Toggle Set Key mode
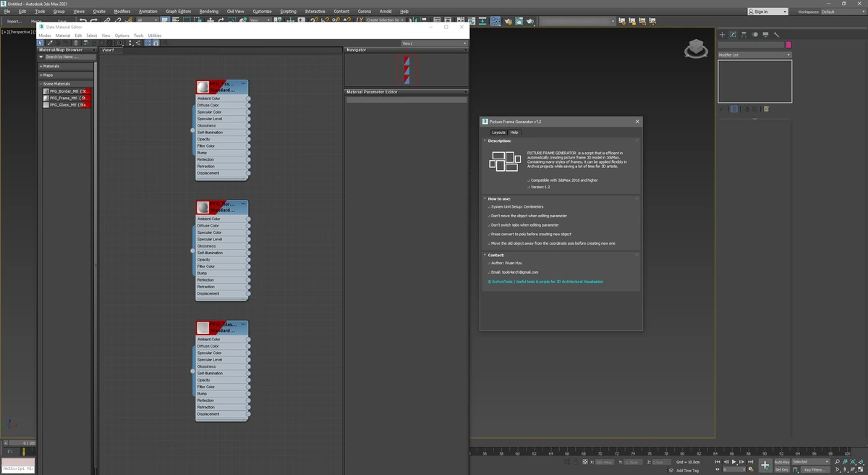Screen dimensions: 868x475 click(x=782, y=470)
